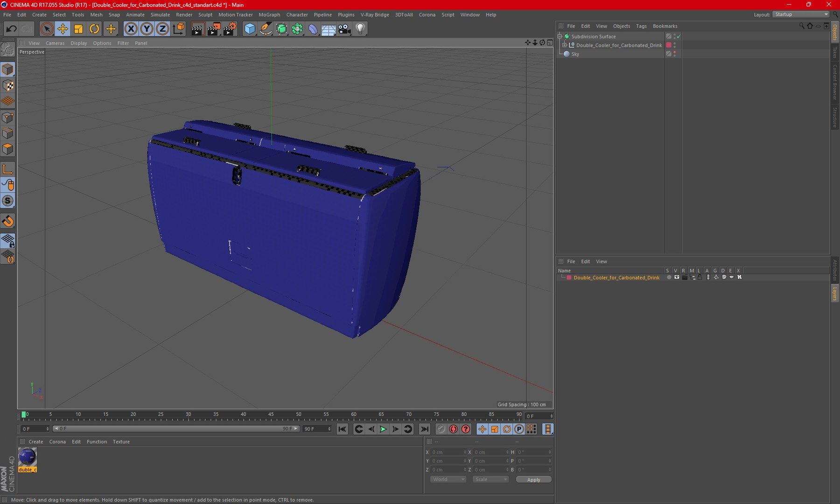The width and height of the screenshot is (840, 504).
Task: Click the timeline preview range slider bar
Action: pyautogui.click(x=175, y=428)
